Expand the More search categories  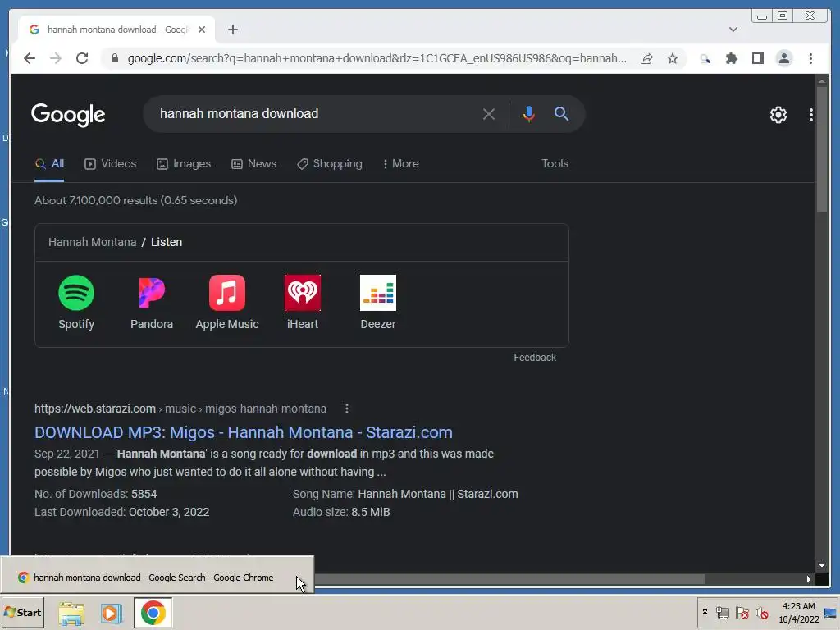tap(400, 164)
